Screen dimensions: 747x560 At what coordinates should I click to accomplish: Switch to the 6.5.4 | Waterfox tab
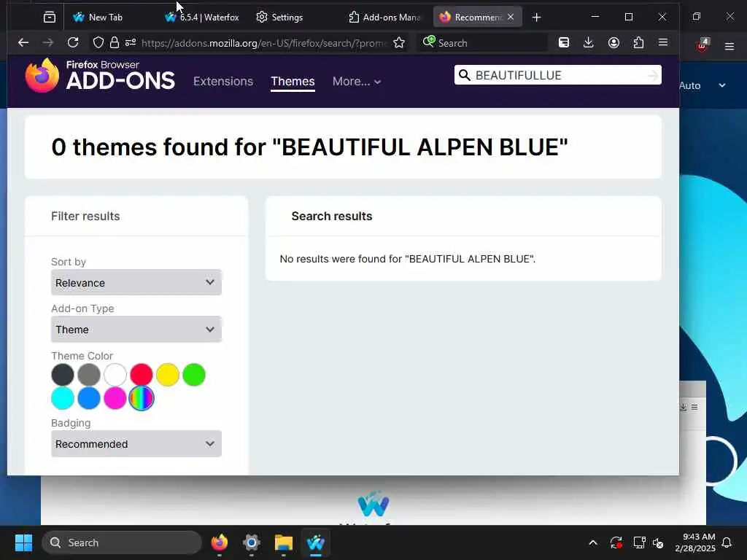point(202,17)
